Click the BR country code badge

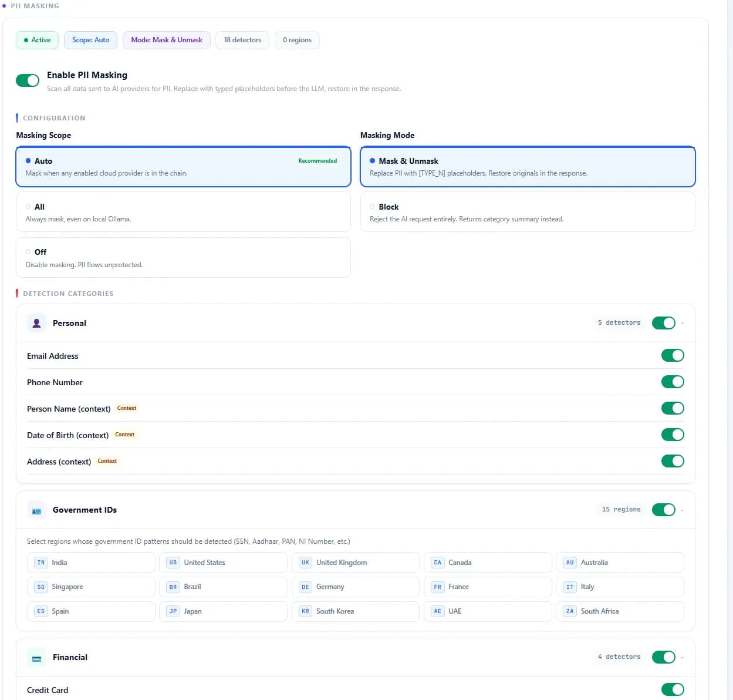173,587
